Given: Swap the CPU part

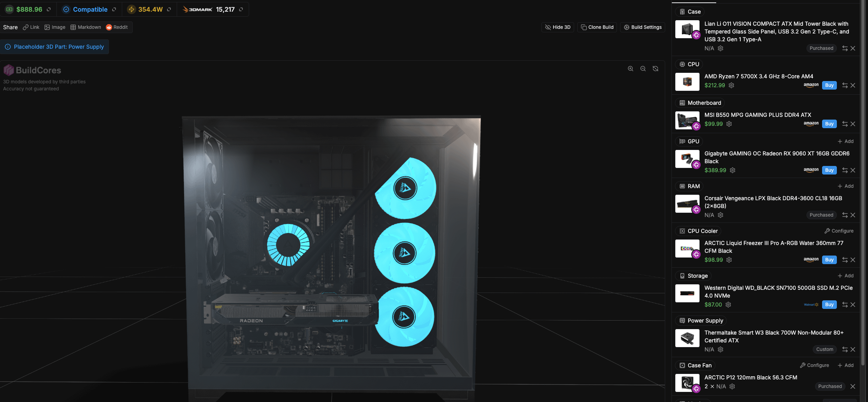Looking at the screenshot, I should 845,85.
